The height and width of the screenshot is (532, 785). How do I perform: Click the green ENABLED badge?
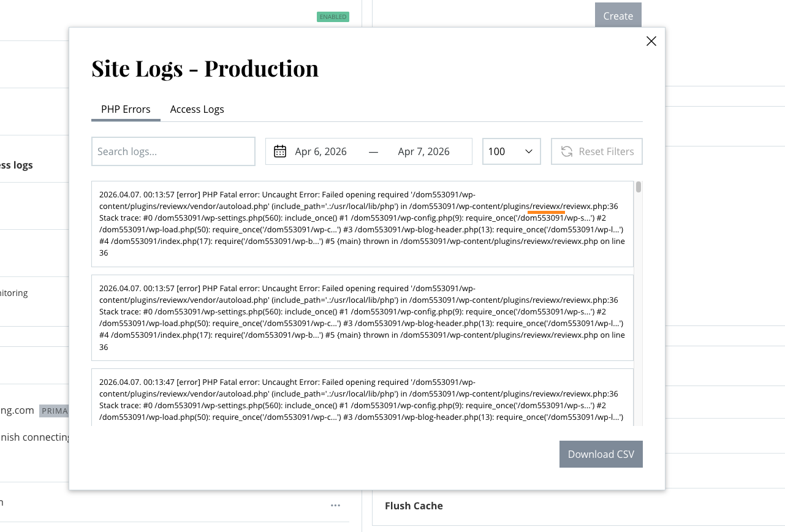coord(333,17)
